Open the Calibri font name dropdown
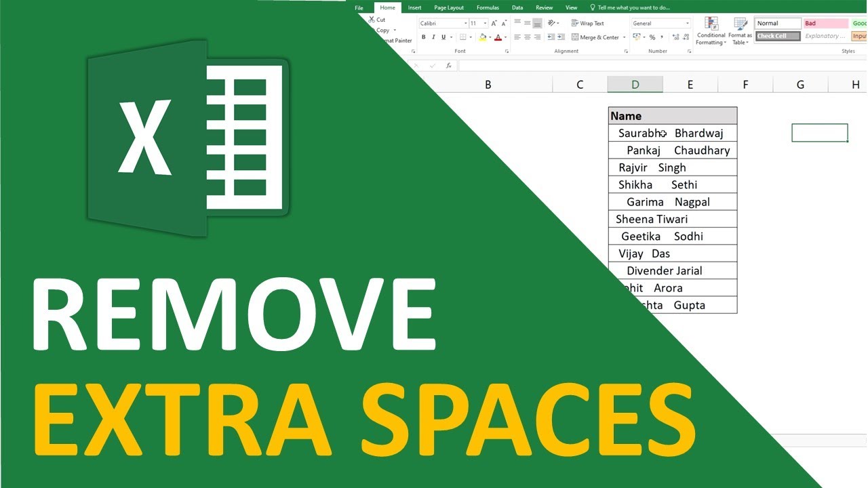 465,23
